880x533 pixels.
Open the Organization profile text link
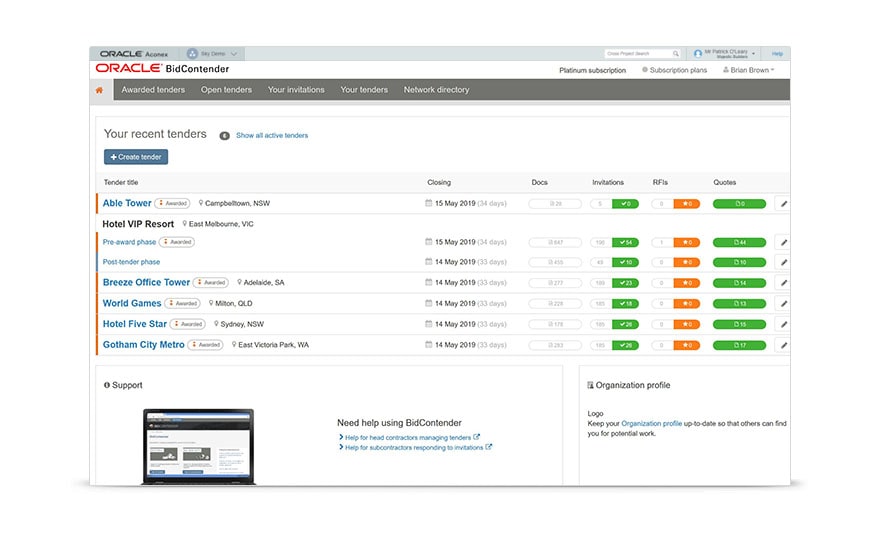[x=652, y=424]
